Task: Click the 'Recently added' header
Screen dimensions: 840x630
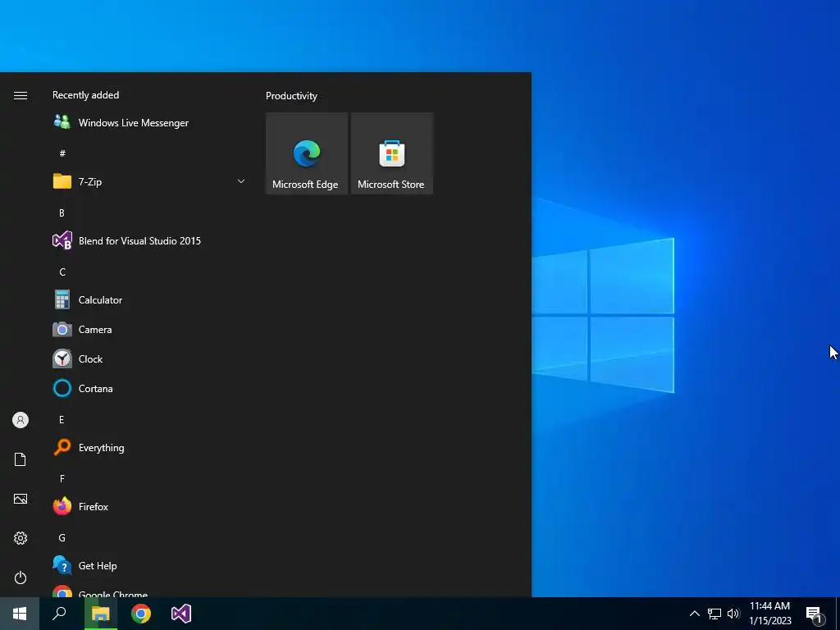Action: coord(85,95)
